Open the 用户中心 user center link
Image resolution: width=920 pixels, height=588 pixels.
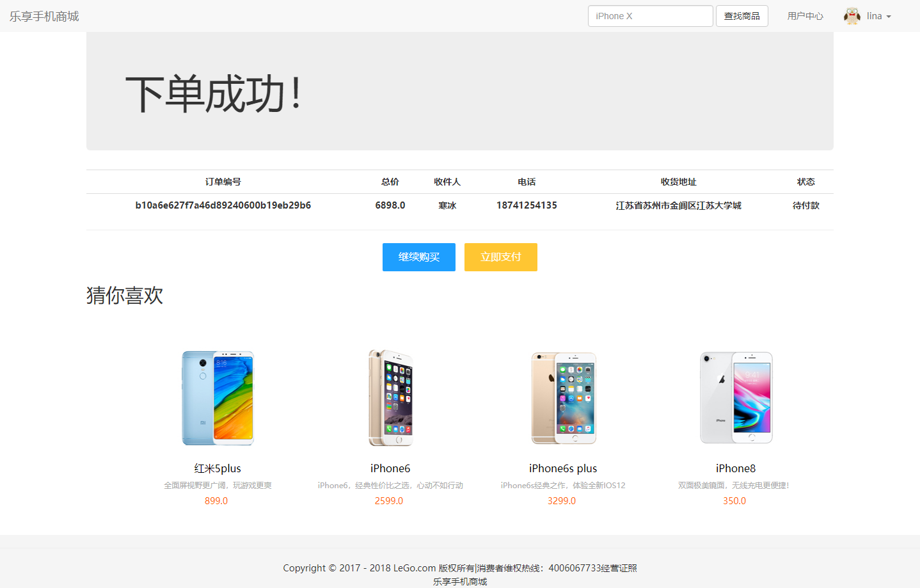coord(805,16)
